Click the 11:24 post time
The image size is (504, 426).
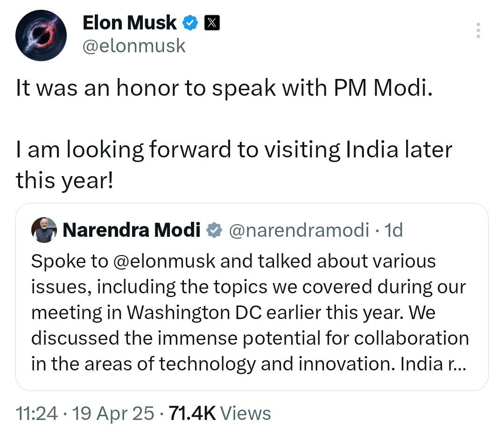tap(37, 413)
